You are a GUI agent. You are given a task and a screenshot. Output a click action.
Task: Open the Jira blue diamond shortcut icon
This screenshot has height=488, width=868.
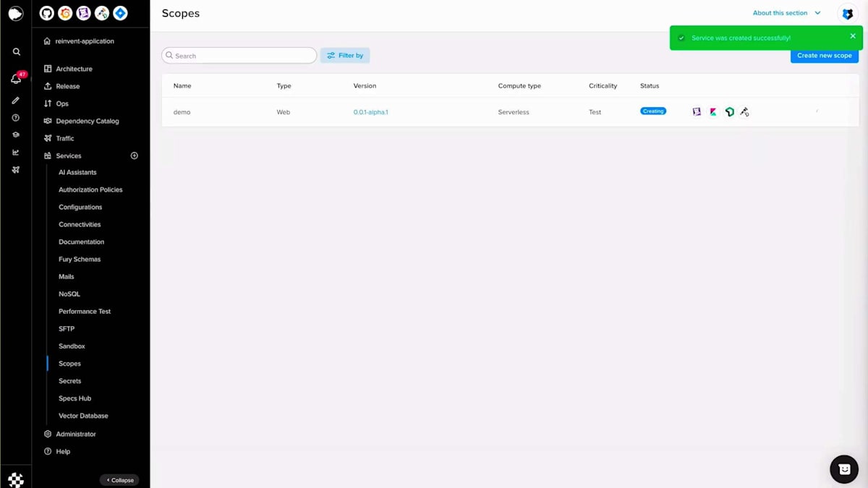pos(121,13)
